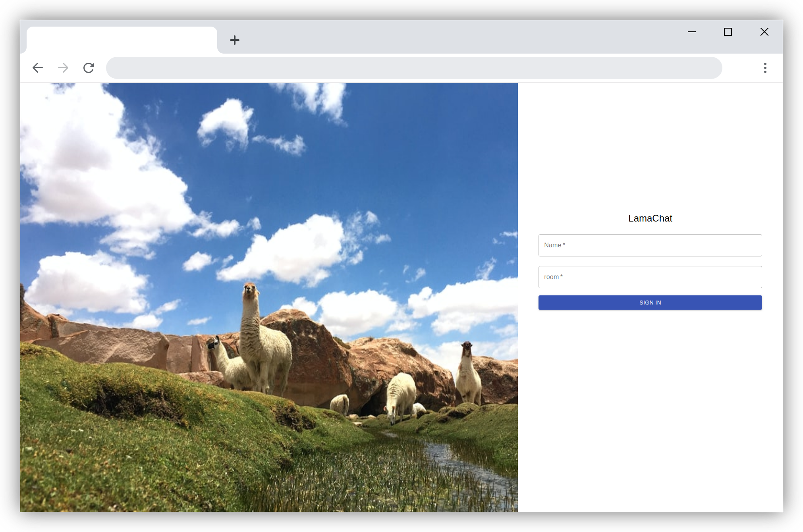
Task: Click into the room text field
Action: [650, 277]
